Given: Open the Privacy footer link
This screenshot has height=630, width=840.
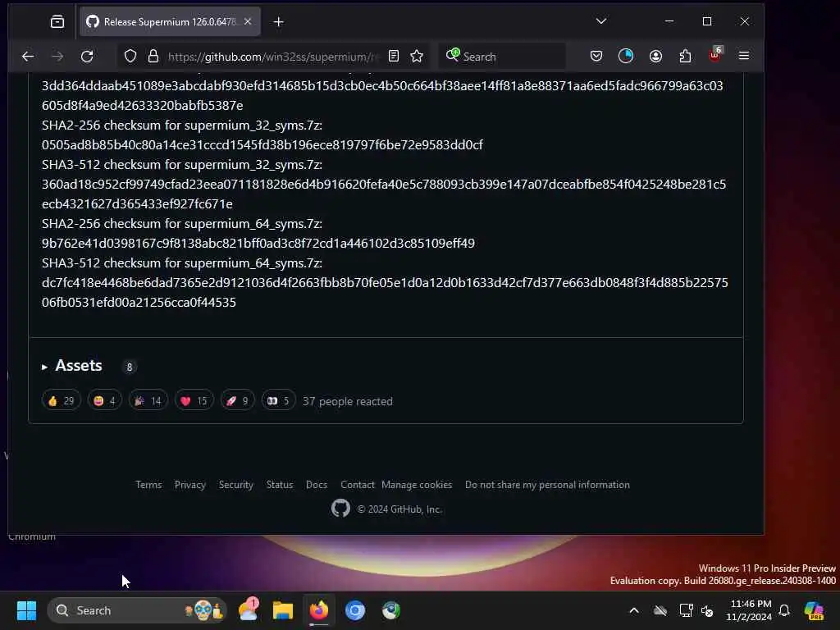Looking at the screenshot, I should coord(190,485).
